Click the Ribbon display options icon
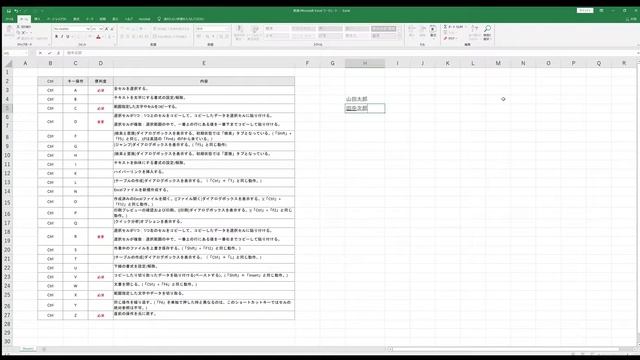Viewport: 640px width, 360px height. point(601,11)
